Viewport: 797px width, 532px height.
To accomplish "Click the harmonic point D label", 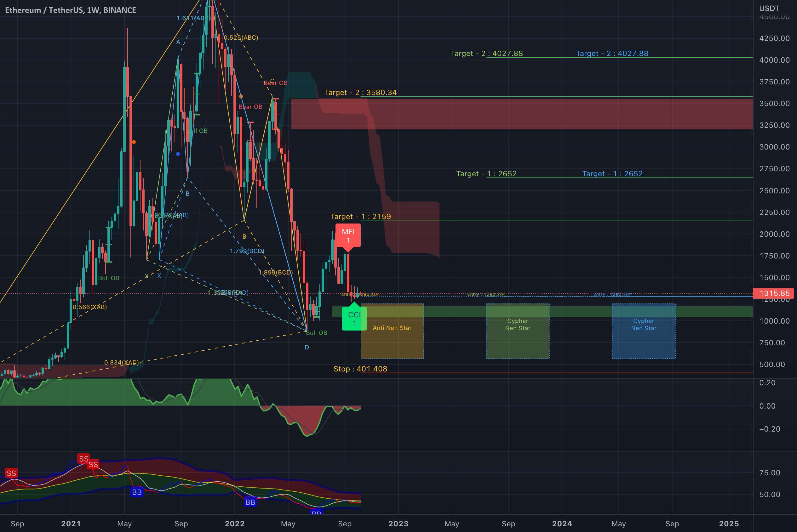I will pos(307,348).
